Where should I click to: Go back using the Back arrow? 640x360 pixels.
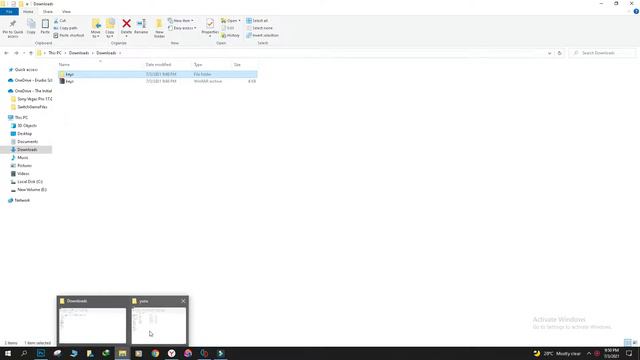[x=6, y=53]
